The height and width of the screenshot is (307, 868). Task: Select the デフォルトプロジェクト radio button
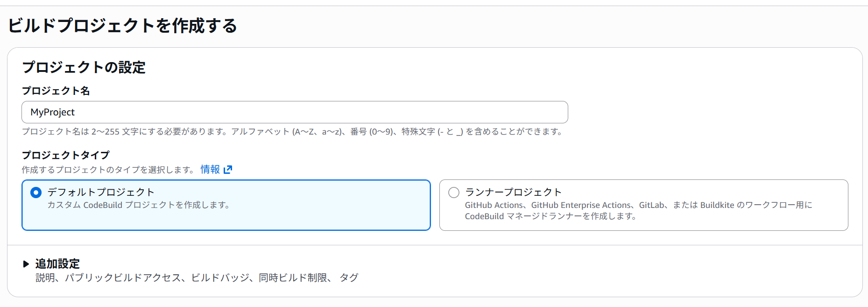pyautogui.click(x=36, y=193)
